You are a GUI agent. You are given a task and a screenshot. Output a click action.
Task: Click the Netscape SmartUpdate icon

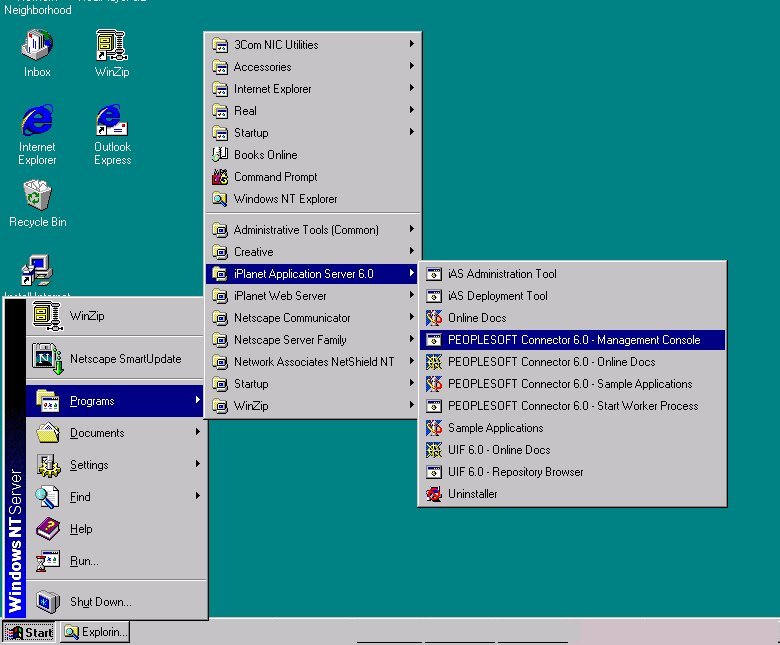[x=47, y=359]
